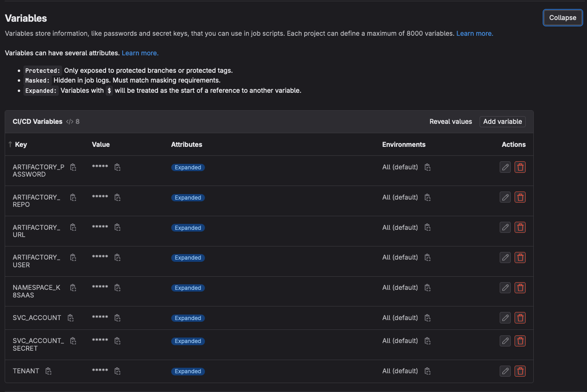The image size is (587, 392).
Task: Click the masked value of NAMESPACE_K8SAAS
Action: point(100,287)
